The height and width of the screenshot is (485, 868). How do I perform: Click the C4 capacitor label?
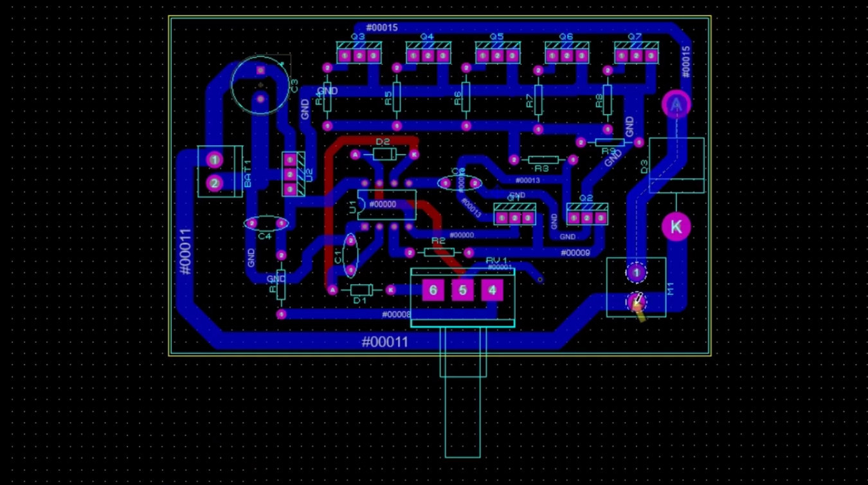[x=265, y=236]
